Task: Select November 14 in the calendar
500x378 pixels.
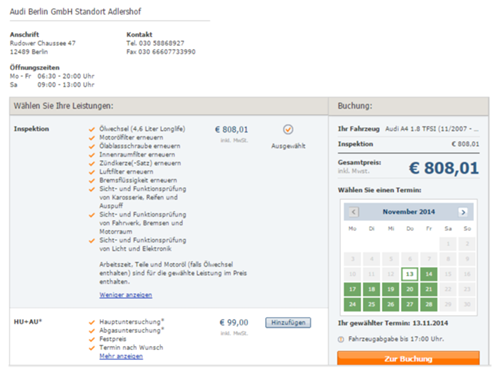Action: (429, 274)
